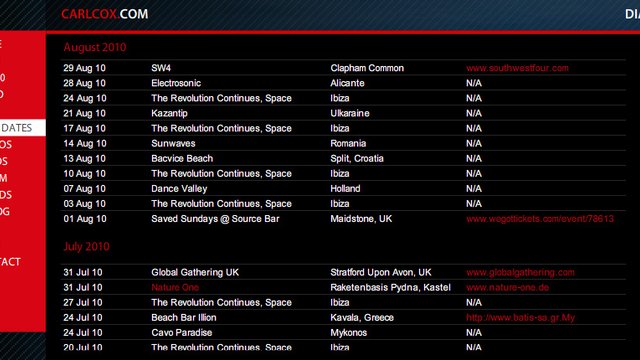Click the Kazantip event name
The image size is (640, 360).
pos(169,113)
